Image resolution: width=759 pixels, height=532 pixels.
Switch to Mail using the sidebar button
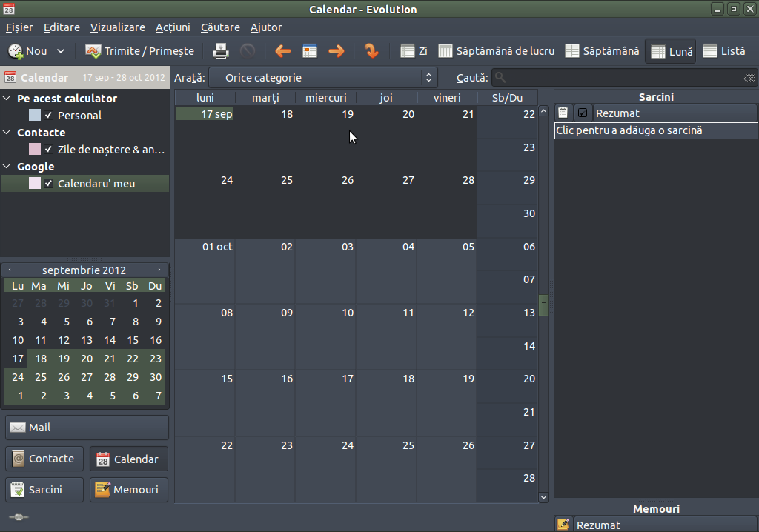[x=87, y=428]
